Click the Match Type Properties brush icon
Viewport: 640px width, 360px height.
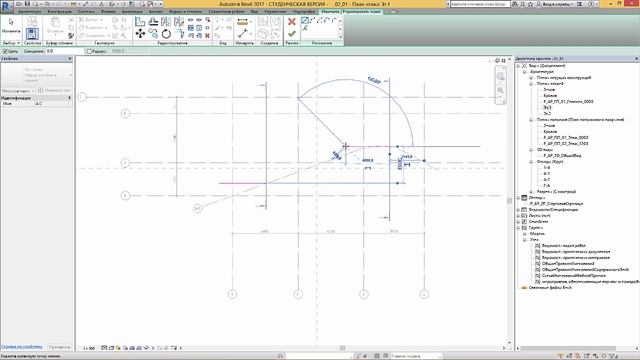(71, 36)
